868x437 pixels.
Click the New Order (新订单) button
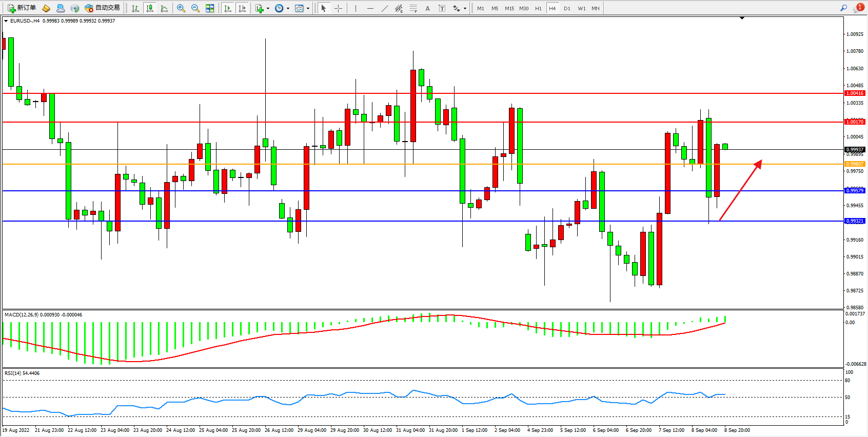[x=22, y=8]
